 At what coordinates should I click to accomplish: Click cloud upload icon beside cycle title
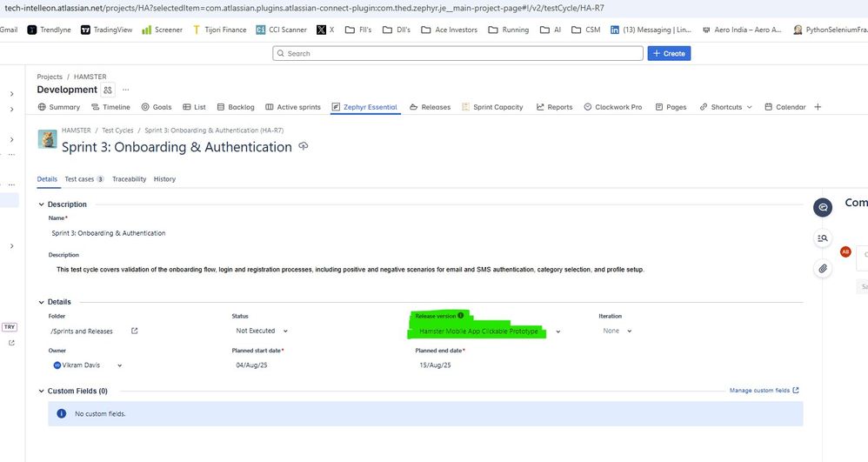pyautogui.click(x=304, y=146)
